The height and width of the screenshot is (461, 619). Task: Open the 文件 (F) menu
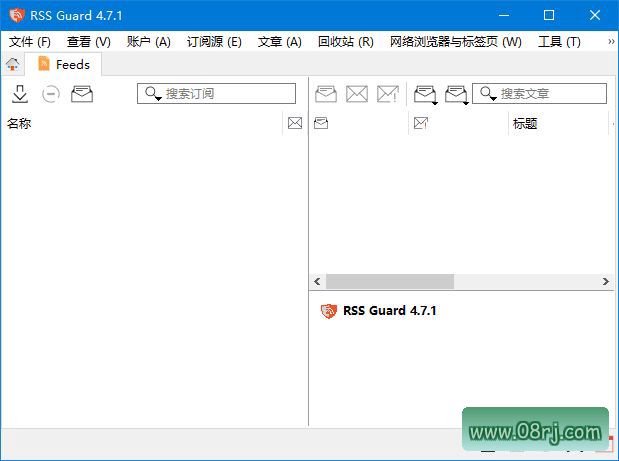tap(30, 41)
